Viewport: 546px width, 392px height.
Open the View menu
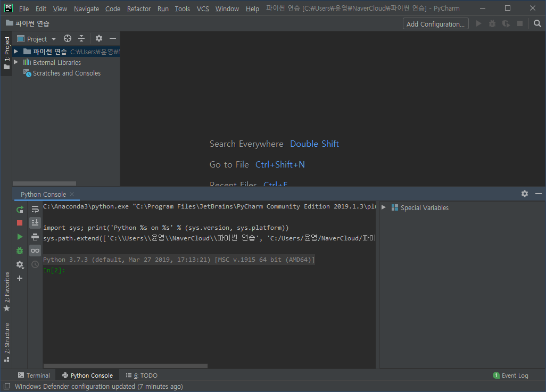click(60, 9)
